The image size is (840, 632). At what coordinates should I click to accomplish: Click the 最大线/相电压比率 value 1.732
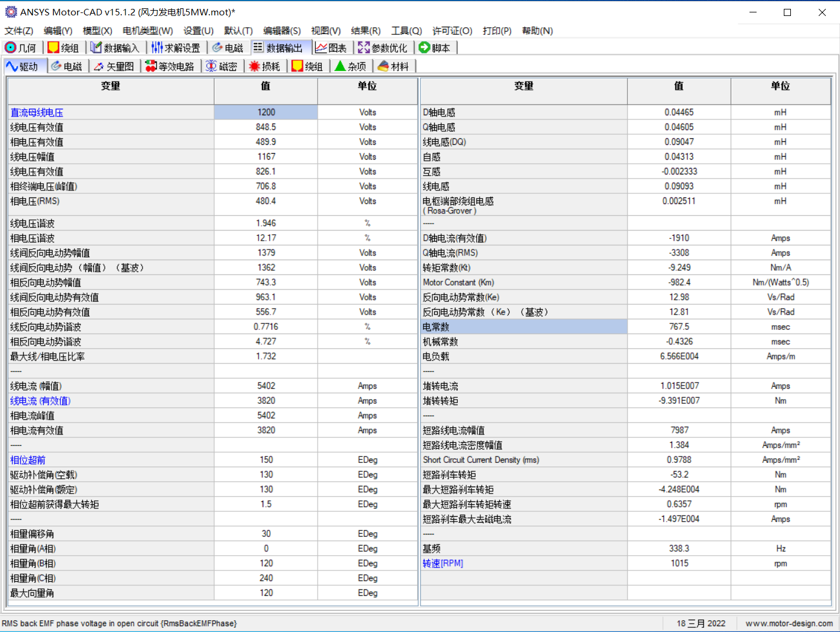tap(266, 356)
